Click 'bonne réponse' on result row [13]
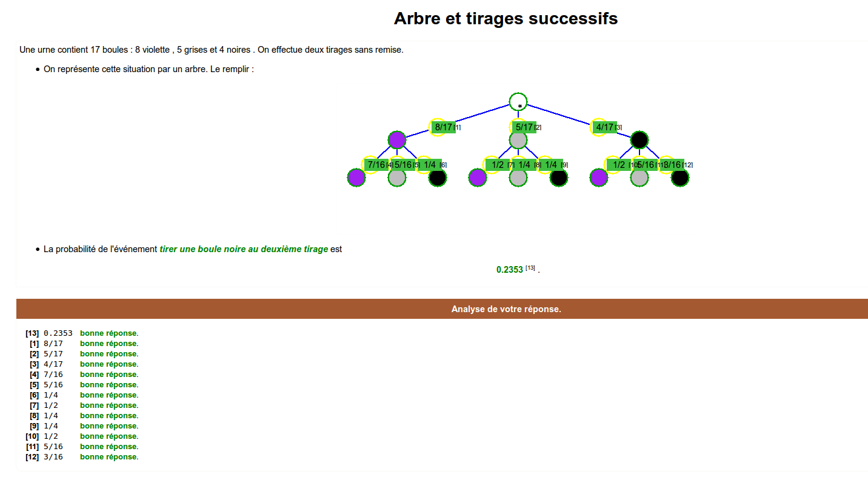 point(108,333)
